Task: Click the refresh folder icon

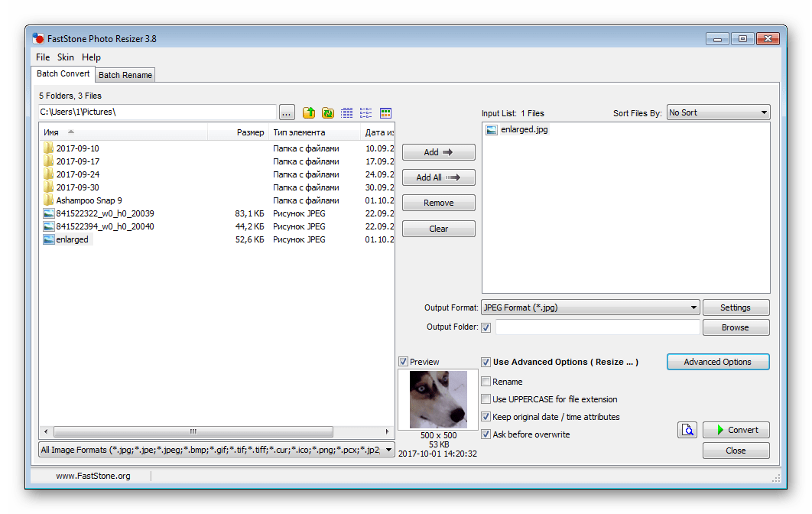Action: 328,112
